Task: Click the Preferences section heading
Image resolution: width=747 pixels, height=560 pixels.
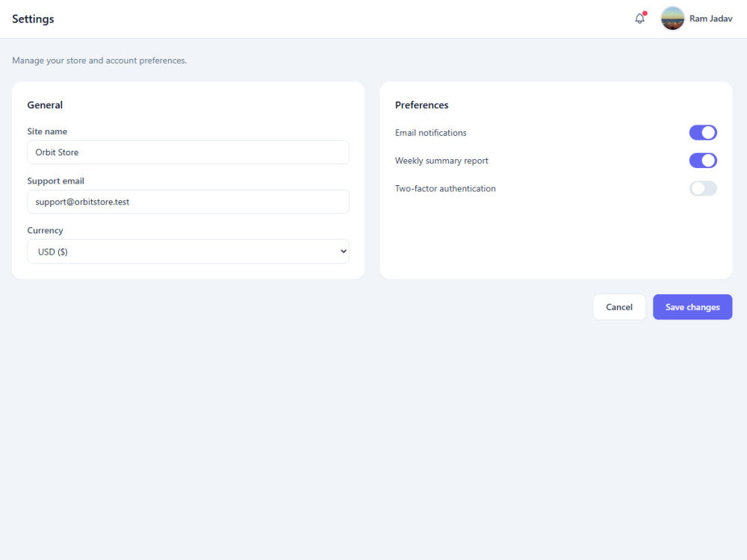Action: click(421, 105)
